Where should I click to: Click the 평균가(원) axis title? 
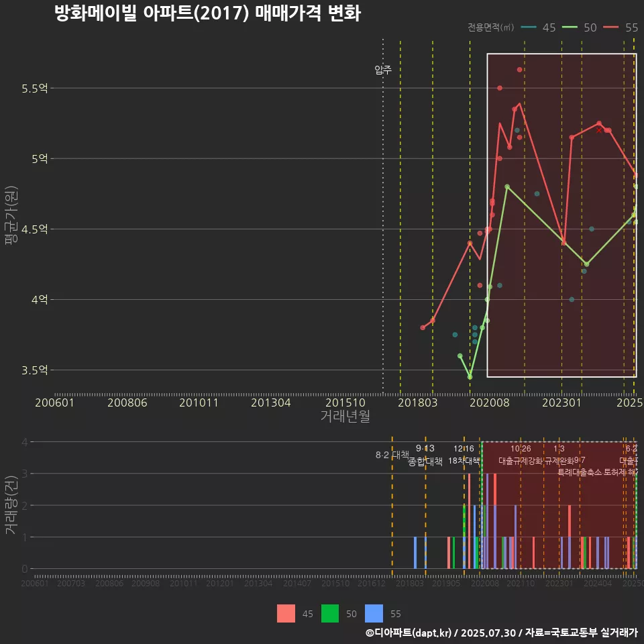click(x=11, y=215)
